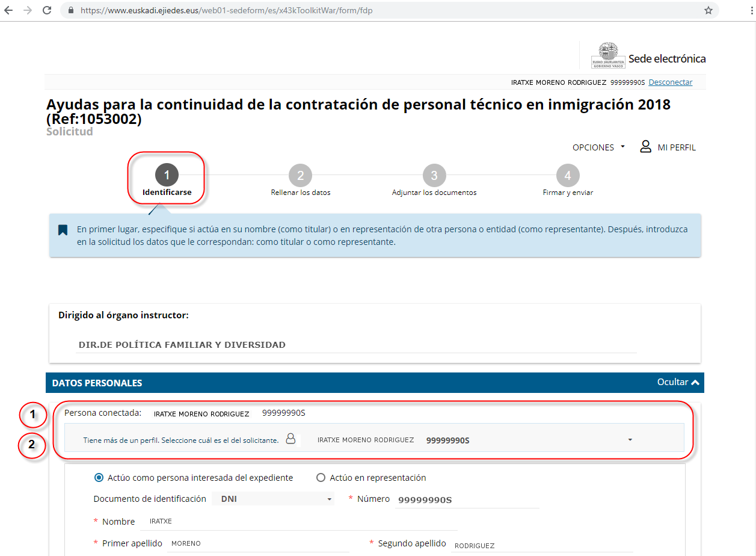
Task: Expand the applicant profile selector dropdown
Action: point(630,440)
